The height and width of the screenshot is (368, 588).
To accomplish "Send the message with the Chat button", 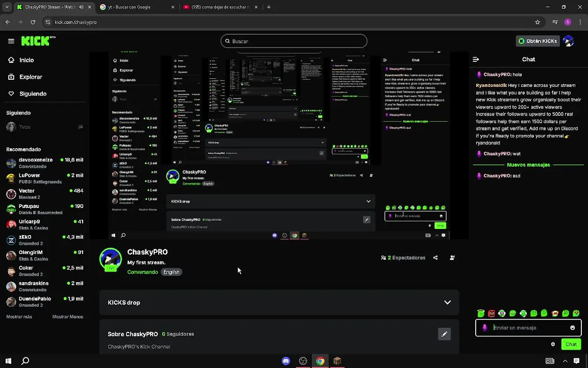I will pos(571,344).
